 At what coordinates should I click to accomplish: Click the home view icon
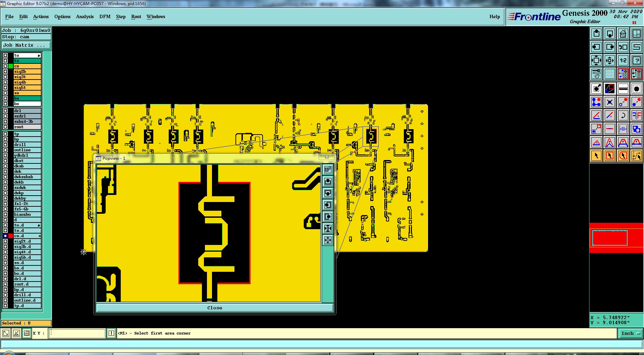(x=623, y=34)
